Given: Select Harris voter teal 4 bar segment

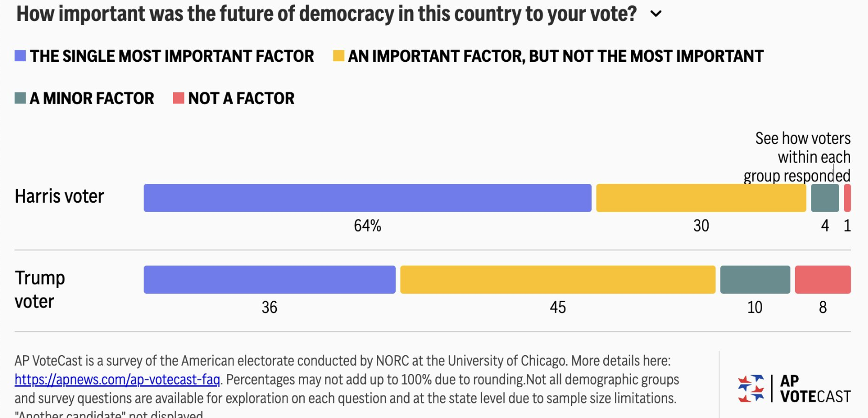Looking at the screenshot, I should tap(824, 198).
